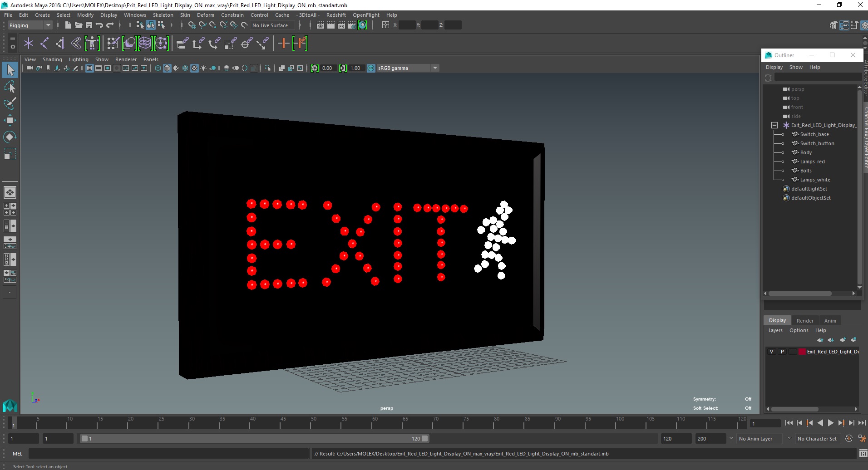Switch to the Anim layer tab
The width and height of the screenshot is (868, 470).
tap(830, 321)
